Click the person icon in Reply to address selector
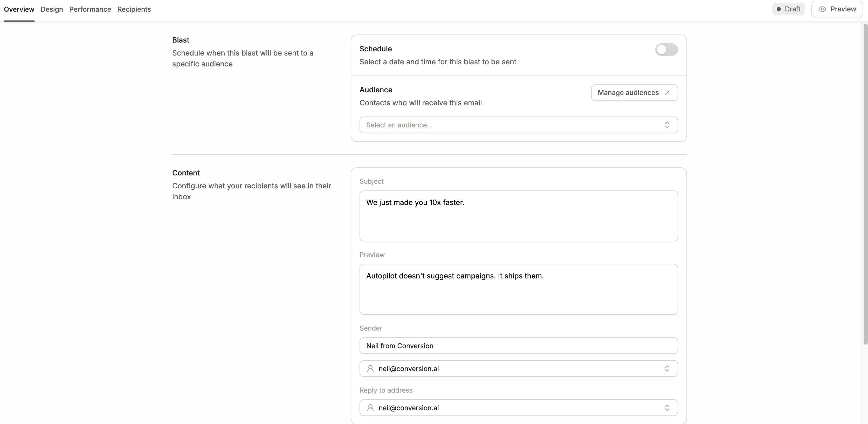The image size is (868, 424). pyautogui.click(x=370, y=408)
